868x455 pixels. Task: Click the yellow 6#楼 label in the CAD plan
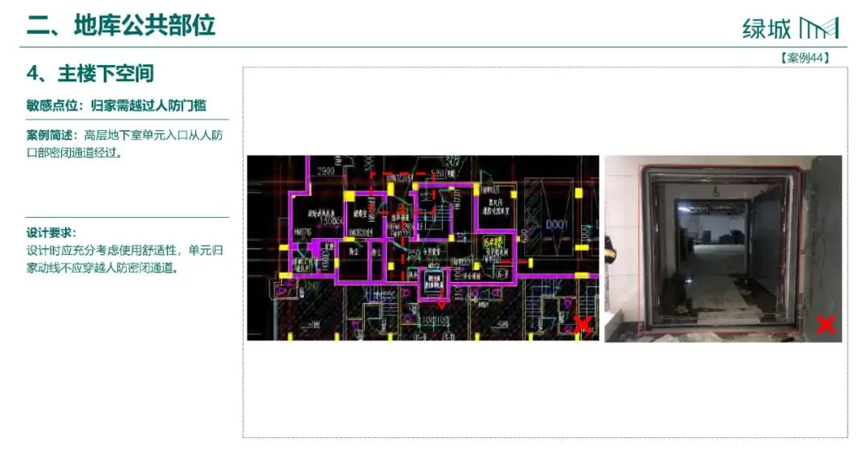tap(493, 243)
